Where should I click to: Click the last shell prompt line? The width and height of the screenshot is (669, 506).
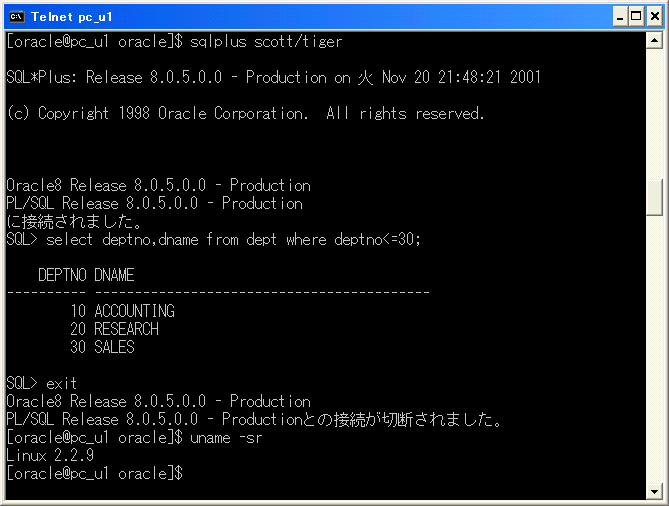click(x=95, y=474)
